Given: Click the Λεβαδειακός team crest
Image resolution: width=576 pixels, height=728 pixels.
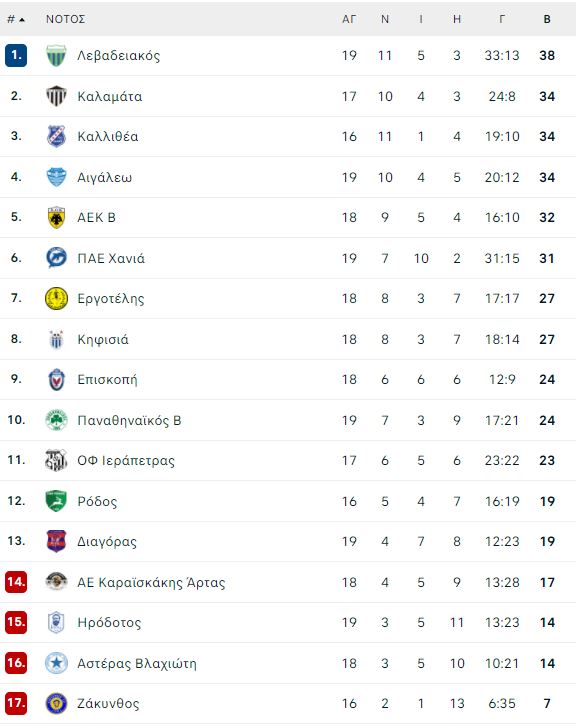Looking at the screenshot, I should click(x=56, y=55).
